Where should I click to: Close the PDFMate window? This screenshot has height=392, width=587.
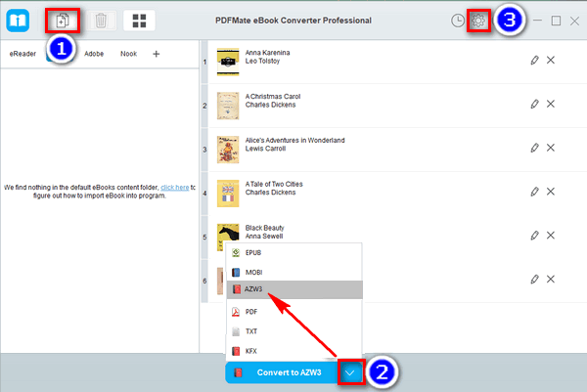click(x=574, y=21)
